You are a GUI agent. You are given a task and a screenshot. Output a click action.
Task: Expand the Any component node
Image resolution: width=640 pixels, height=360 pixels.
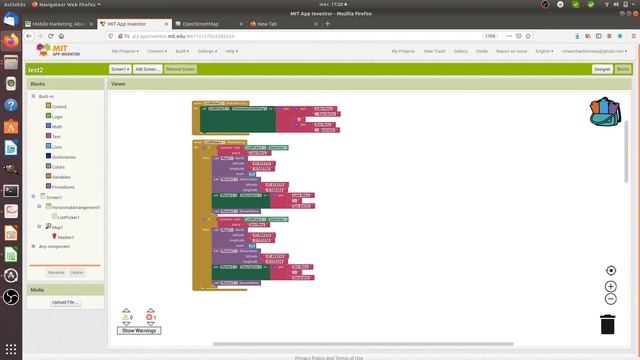tap(33, 246)
